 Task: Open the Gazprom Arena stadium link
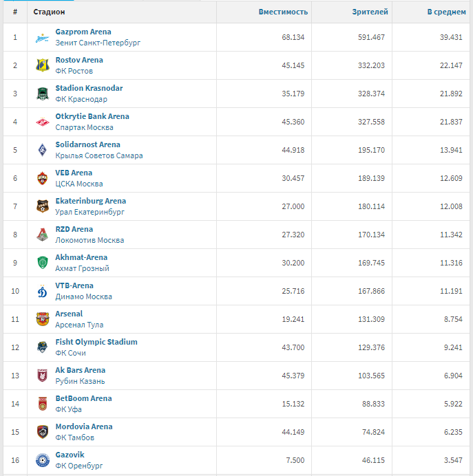pyautogui.click(x=83, y=32)
